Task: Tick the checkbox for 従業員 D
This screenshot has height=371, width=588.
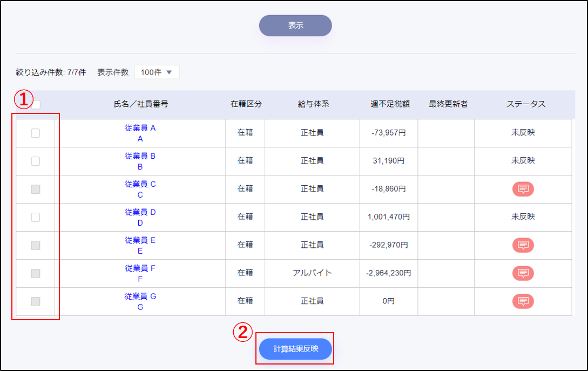Action: pos(36,217)
